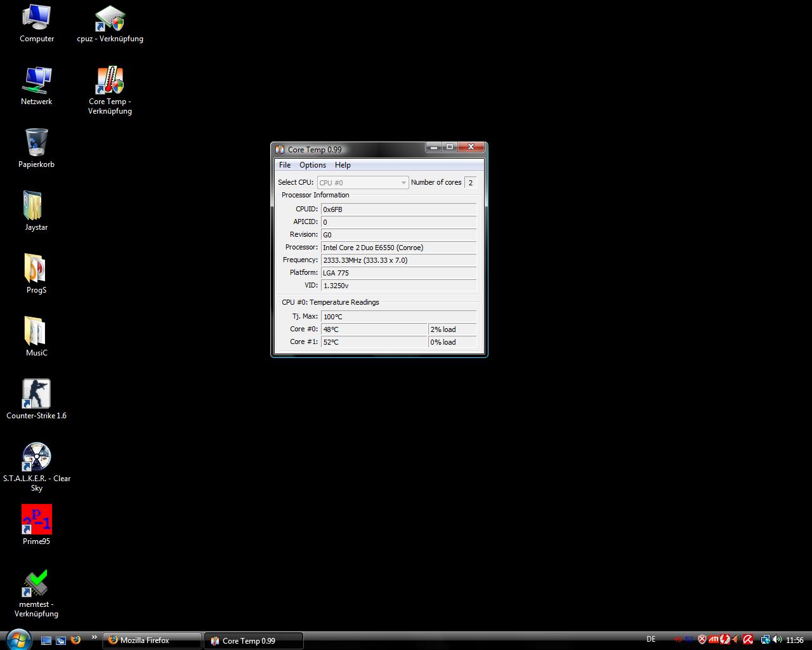The height and width of the screenshot is (650, 812).
Task: Click Windows Security Center shield tray icon
Action: pyautogui.click(x=702, y=640)
